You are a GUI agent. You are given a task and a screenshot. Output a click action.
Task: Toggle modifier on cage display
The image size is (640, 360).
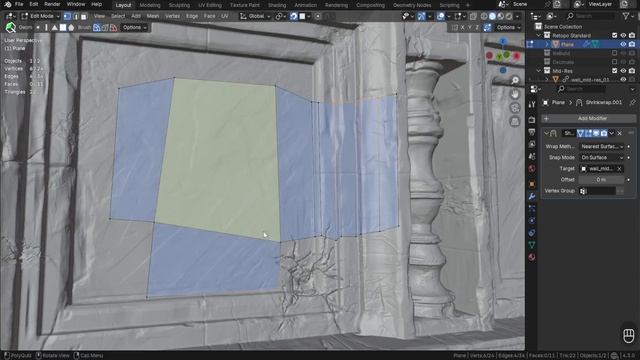click(580, 133)
